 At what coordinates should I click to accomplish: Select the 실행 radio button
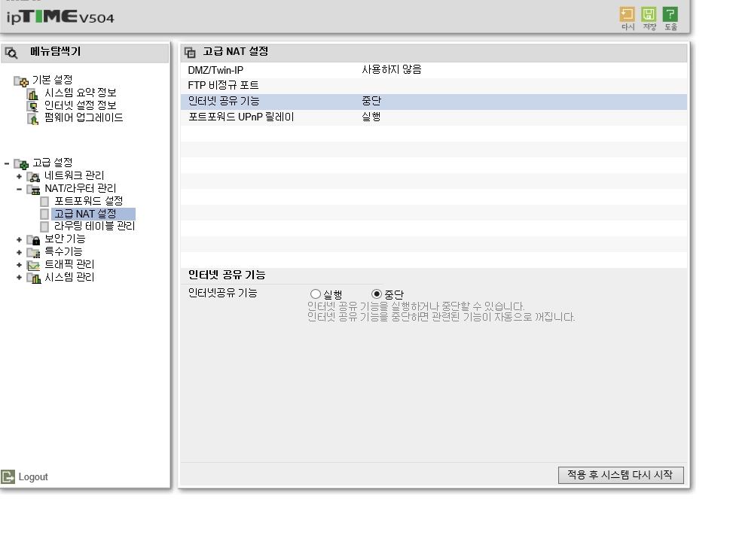click(x=316, y=294)
